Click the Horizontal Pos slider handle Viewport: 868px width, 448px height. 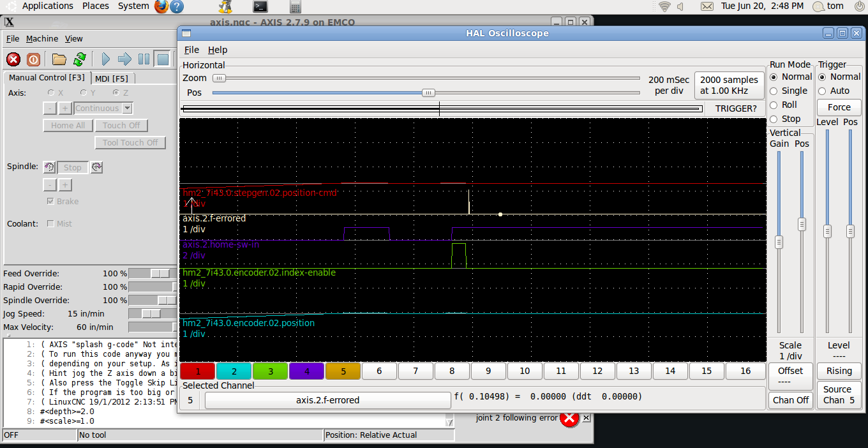point(429,93)
